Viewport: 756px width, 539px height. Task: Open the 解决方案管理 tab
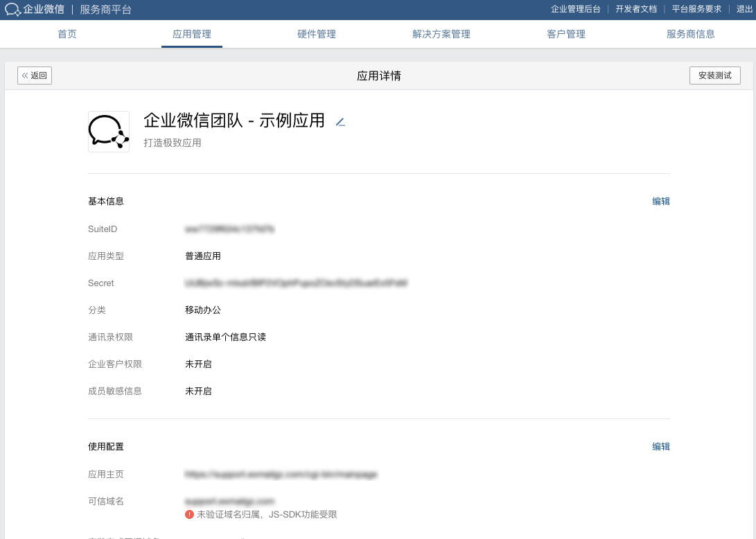(x=441, y=34)
